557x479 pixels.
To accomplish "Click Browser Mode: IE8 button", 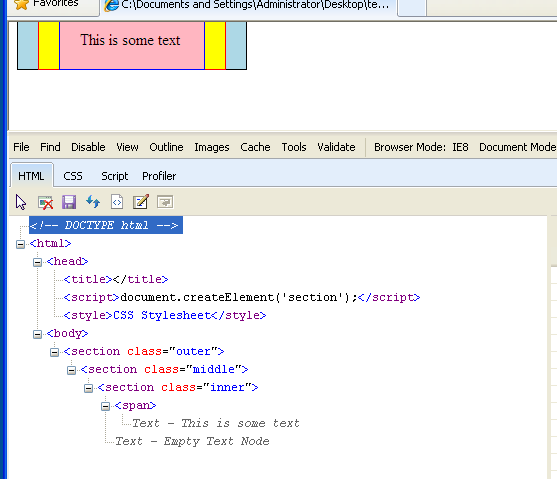I will (421, 147).
